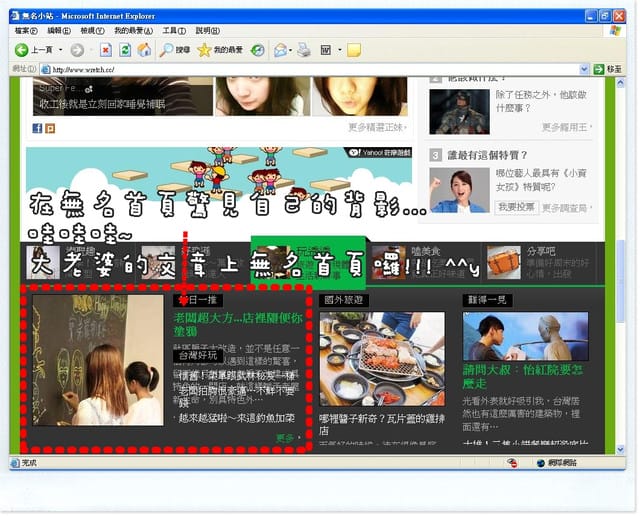Open the Mail envelope icon
The image size is (640, 516).
click(x=280, y=50)
